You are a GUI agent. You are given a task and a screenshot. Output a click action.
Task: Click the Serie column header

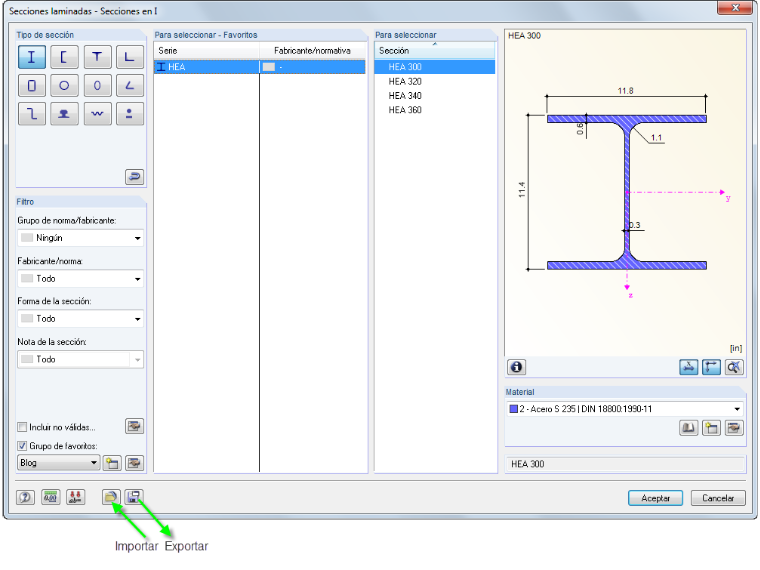(x=207, y=50)
